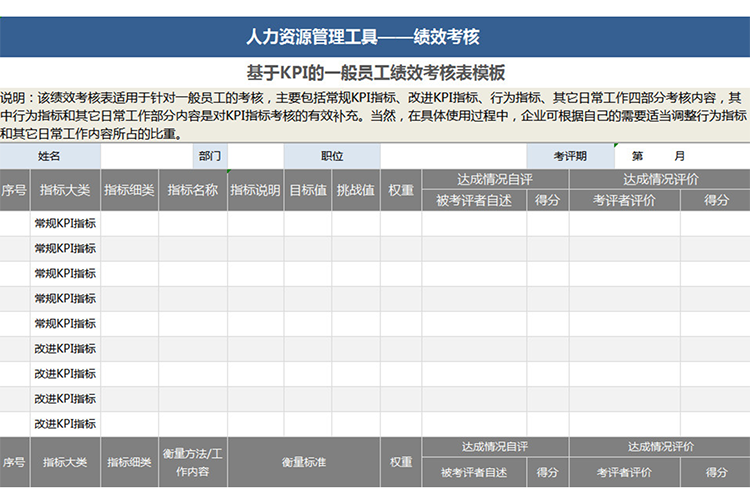This screenshot has height=501, width=750.
Task: Select the 目标值 column header
Action: tap(308, 190)
